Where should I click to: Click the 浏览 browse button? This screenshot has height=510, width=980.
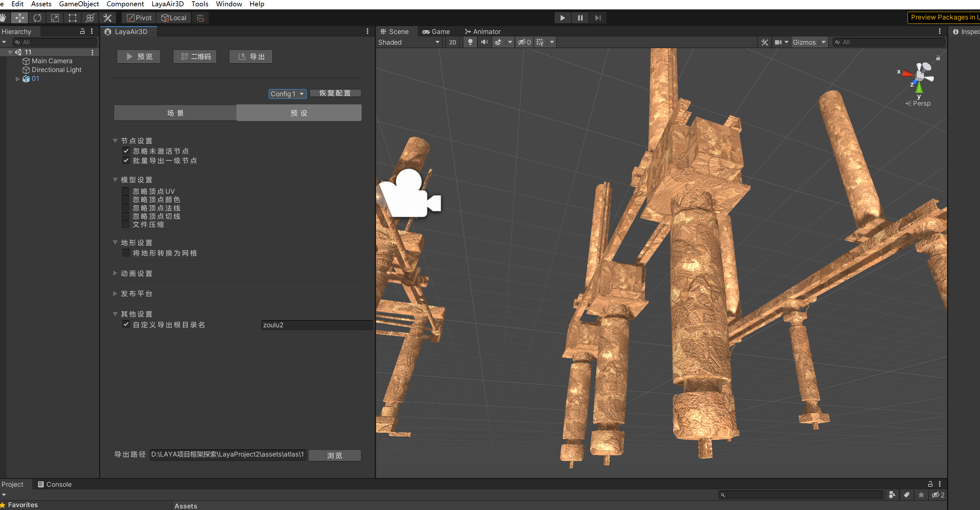pyautogui.click(x=335, y=455)
